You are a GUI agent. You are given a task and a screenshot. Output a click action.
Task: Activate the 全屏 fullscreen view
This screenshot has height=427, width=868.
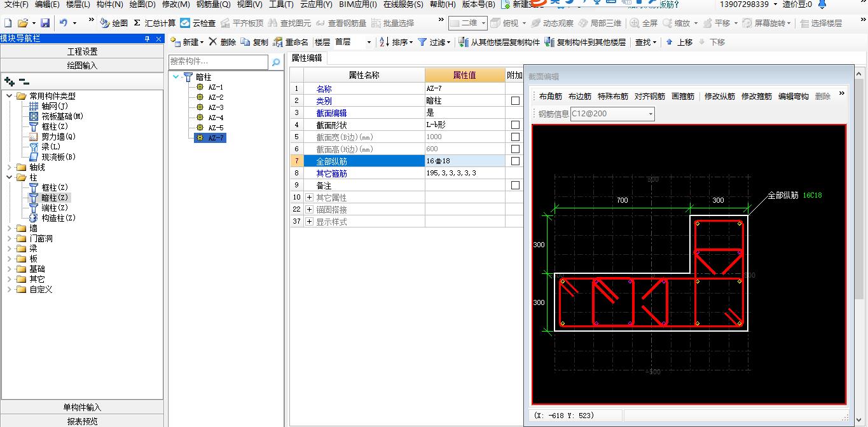(x=644, y=23)
